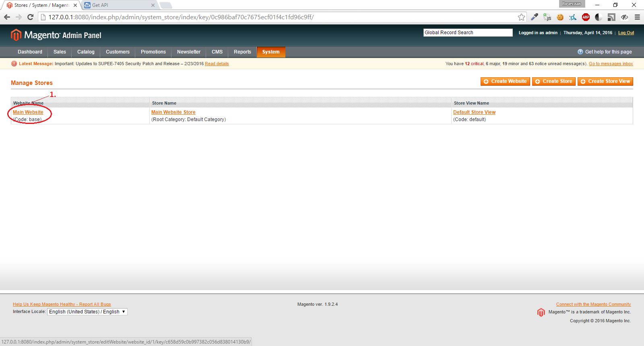Click the Вячеслав profile badge
Image resolution: width=644 pixels, height=346 pixels.
572,4
